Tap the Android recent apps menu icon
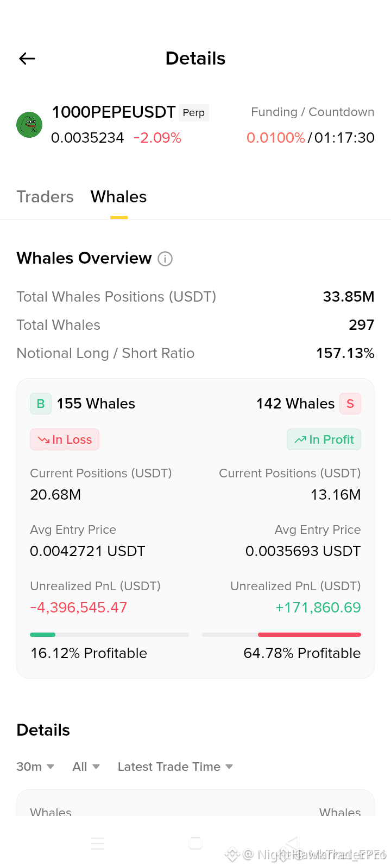Screen dimensions: 391x868 click(x=98, y=844)
